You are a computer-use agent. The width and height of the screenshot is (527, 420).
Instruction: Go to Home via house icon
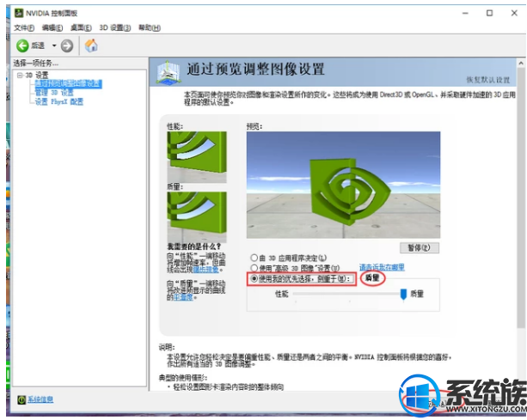click(91, 46)
